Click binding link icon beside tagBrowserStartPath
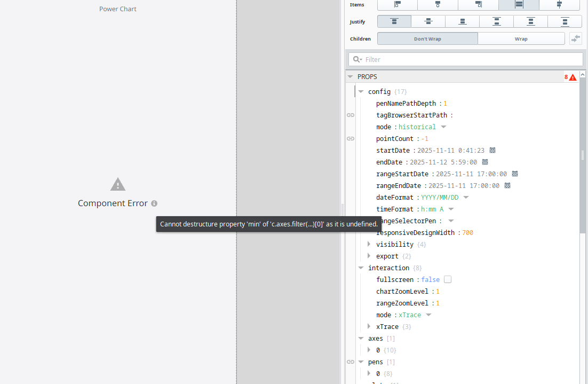The height and width of the screenshot is (384, 588). pos(351,115)
